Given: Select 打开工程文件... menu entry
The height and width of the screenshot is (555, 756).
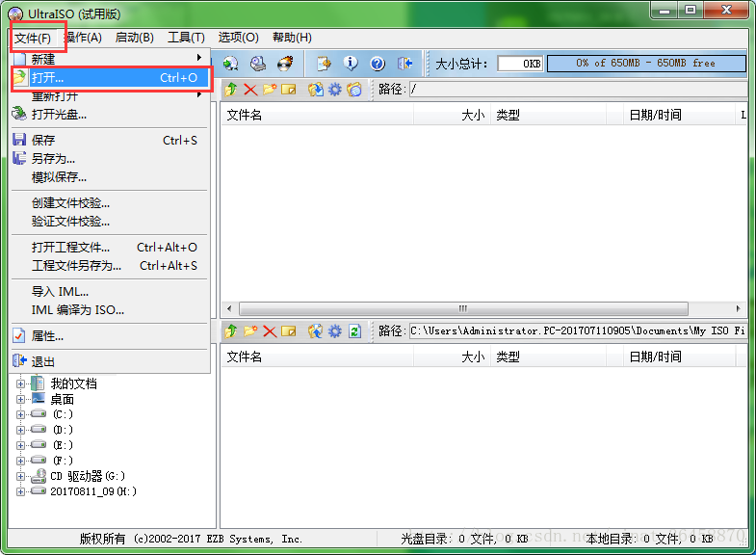Looking at the screenshot, I should pyautogui.click(x=111, y=248).
